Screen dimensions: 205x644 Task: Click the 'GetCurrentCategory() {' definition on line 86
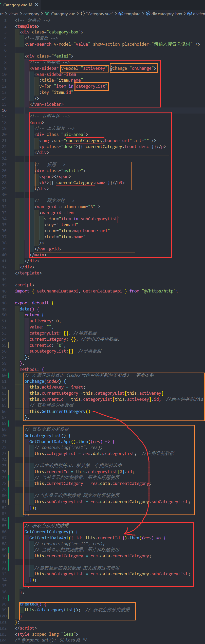pyautogui.click(x=51, y=532)
